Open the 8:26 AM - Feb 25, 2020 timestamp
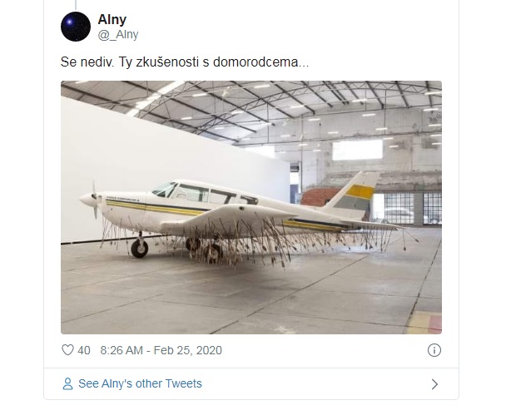The width and height of the screenshot is (506, 420). click(x=161, y=350)
